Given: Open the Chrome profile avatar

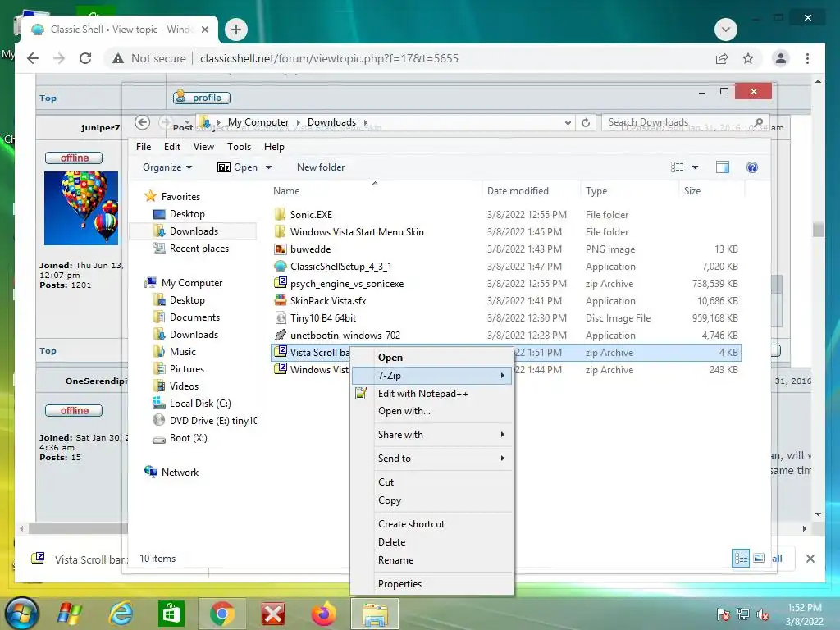Looking at the screenshot, I should click(781, 58).
